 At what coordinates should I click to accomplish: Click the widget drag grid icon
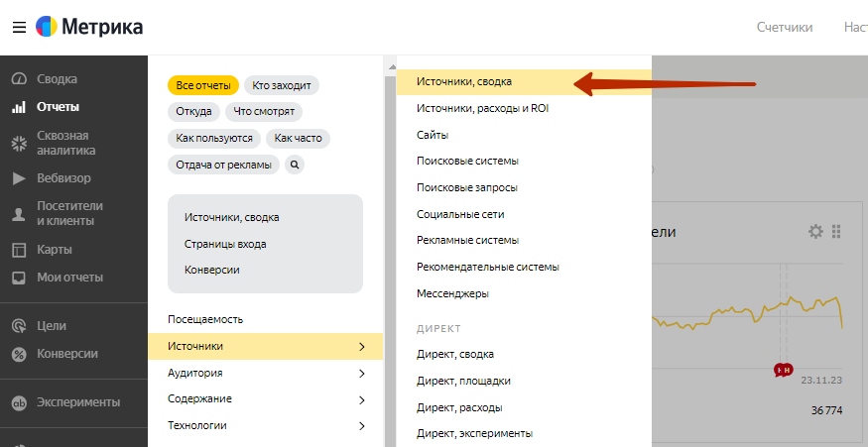(836, 231)
